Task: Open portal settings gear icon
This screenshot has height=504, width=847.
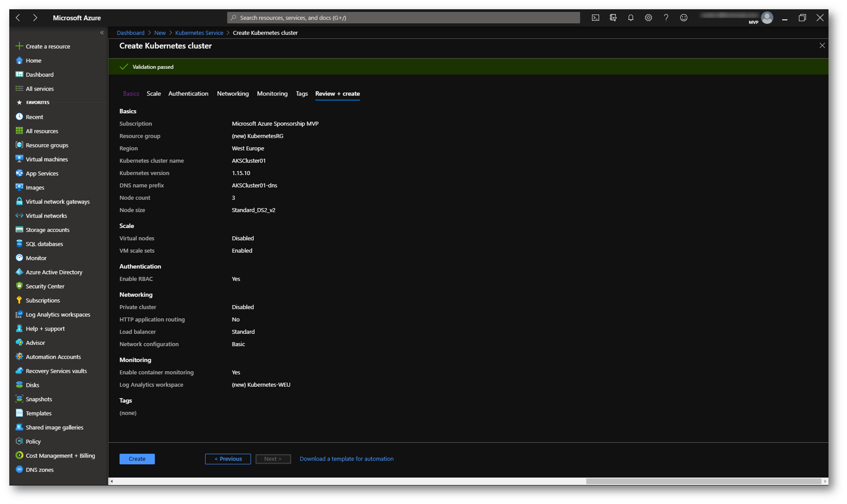Action: click(x=648, y=18)
